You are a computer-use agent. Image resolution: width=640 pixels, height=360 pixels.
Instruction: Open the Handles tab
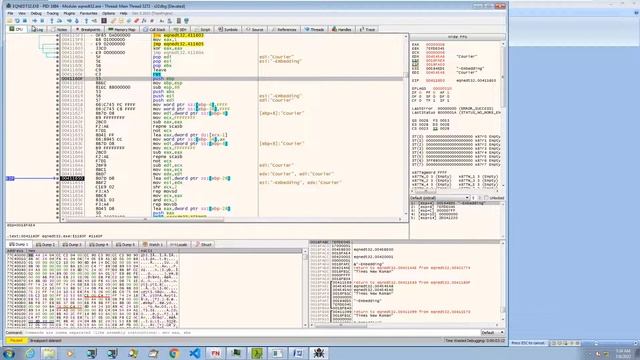pyautogui.click(x=342, y=29)
